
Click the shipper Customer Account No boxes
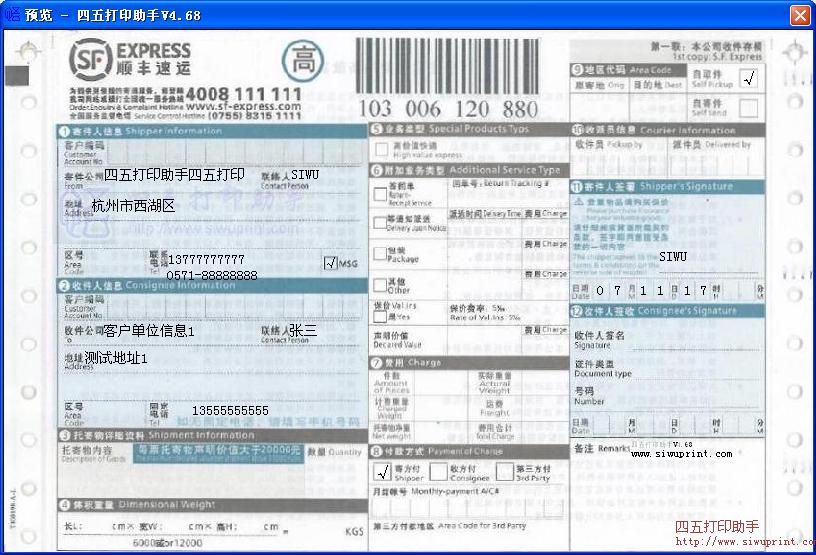pyautogui.click(x=233, y=152)
